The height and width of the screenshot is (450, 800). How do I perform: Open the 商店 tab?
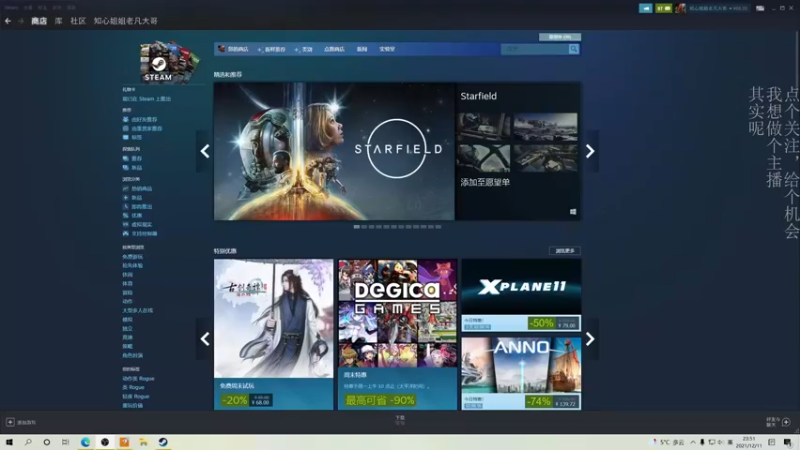click(x=39, y=21)
